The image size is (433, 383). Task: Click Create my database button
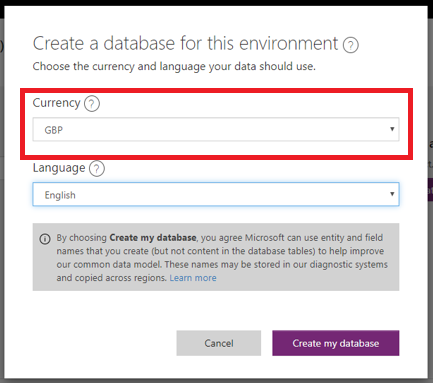336,343
